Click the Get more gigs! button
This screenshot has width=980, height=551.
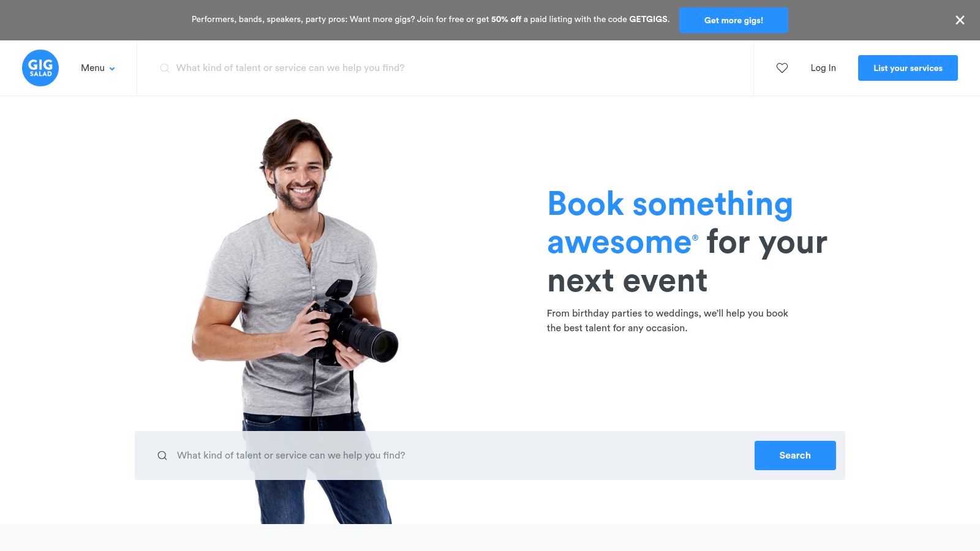point(734,20)
